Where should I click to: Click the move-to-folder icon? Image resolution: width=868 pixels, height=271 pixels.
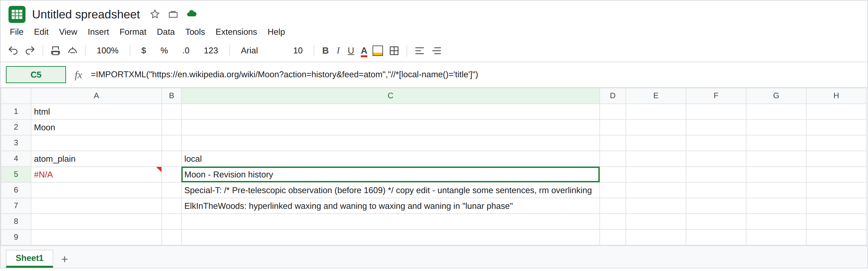pyautogui.click(x=173, y=14)
